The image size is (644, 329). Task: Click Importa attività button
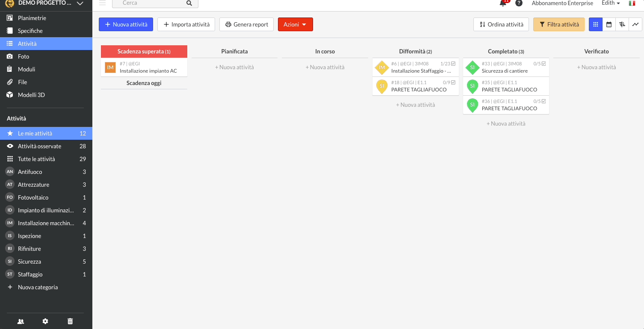click(x=186, y=24)
